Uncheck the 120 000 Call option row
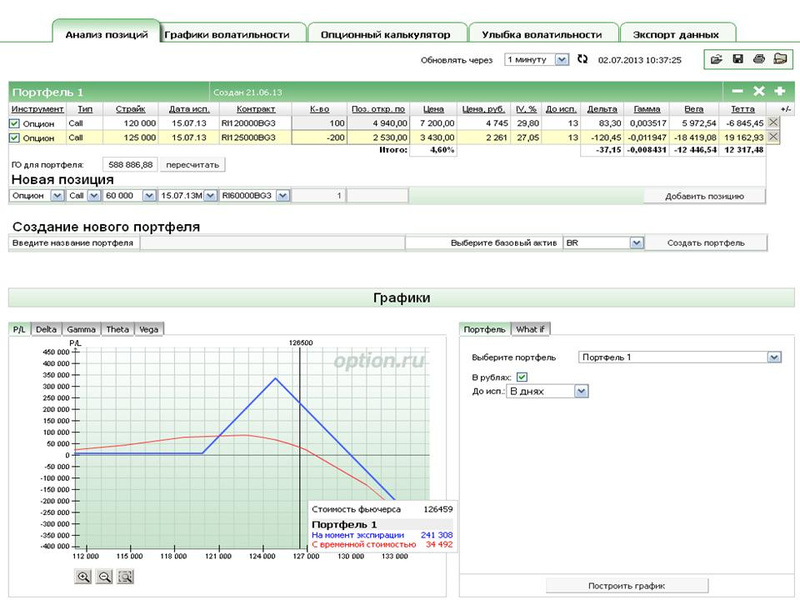800x600 pixels. click(x=14, y=123)
